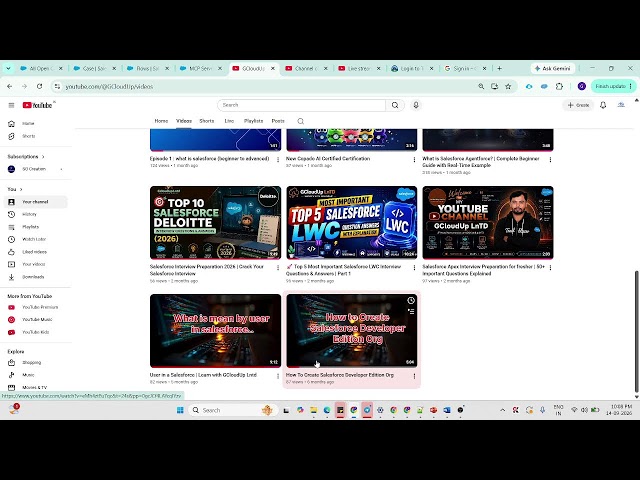Click the Create button
This screenshot has height=480, width=640.
tap(578, 105)
